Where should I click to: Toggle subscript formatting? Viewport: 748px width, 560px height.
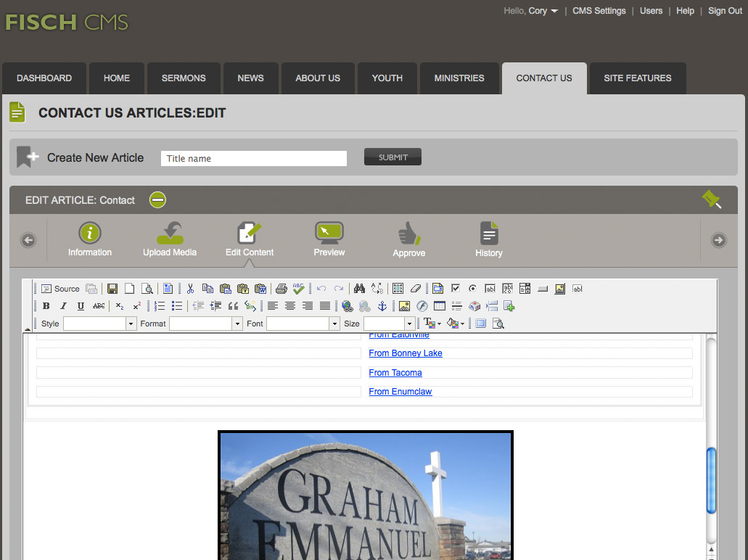120,306
